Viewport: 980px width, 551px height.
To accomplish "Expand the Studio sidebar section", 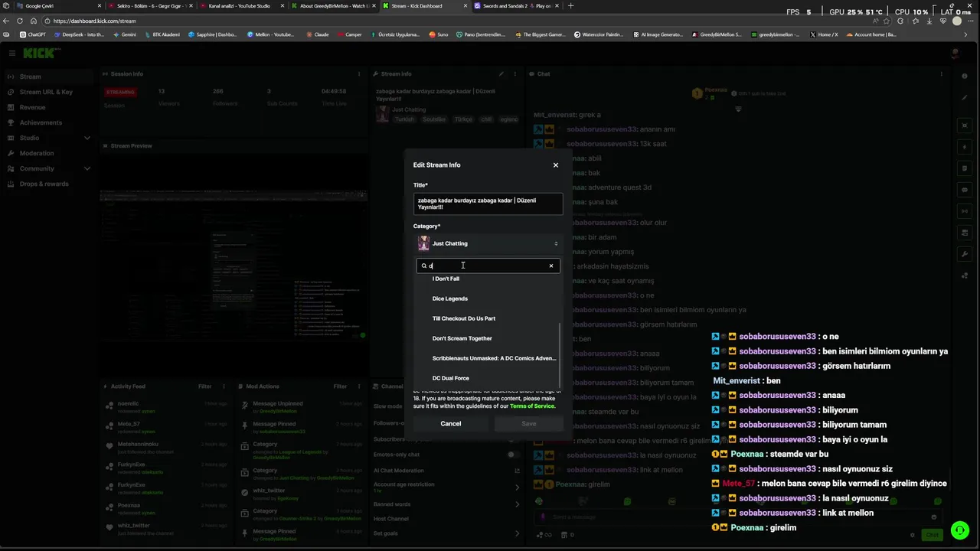I will [x=47, y=138].
